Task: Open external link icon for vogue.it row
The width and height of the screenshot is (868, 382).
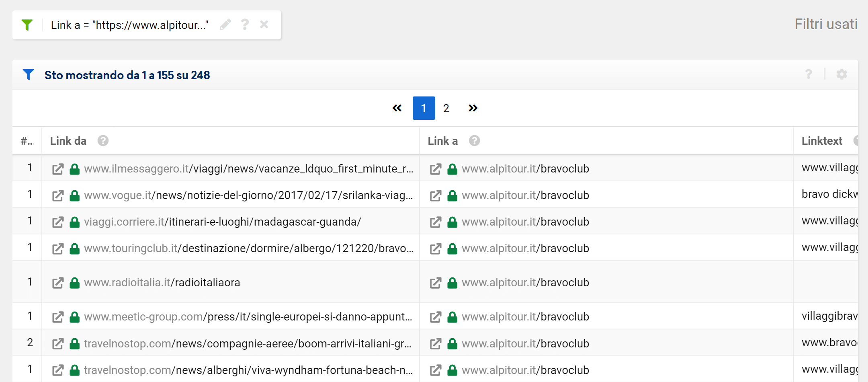Action: pyautogui.click(x=58, y=195)
